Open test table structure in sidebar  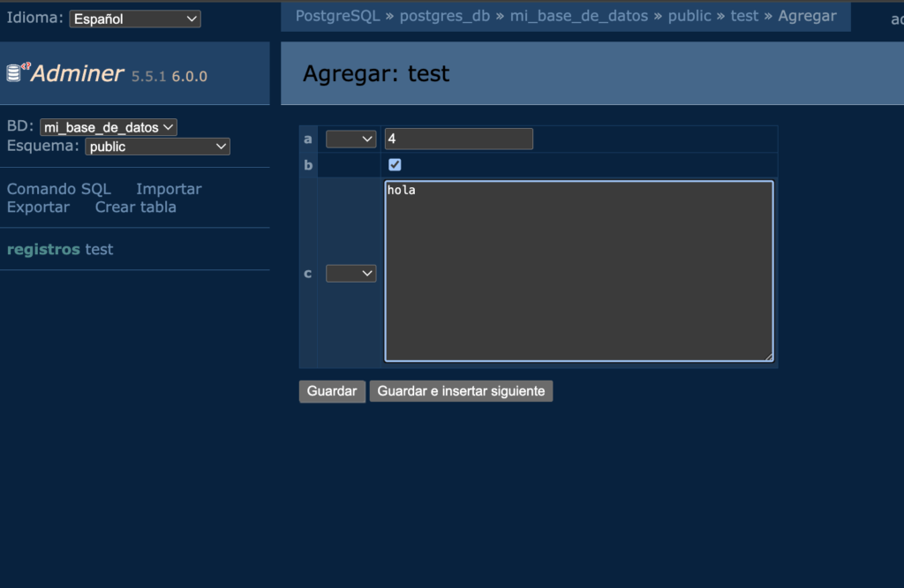pos(99,250)
